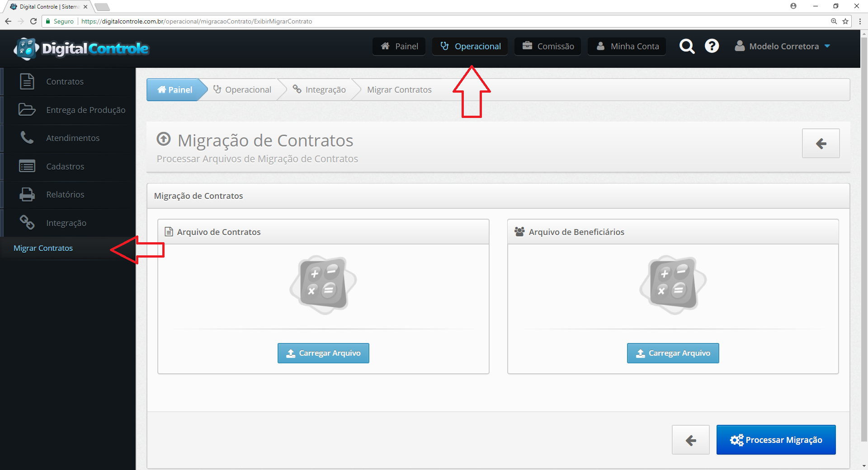Expand the Modelo Corretora account dropdown
Screen dimensions: 868x470
coord(827,46)
